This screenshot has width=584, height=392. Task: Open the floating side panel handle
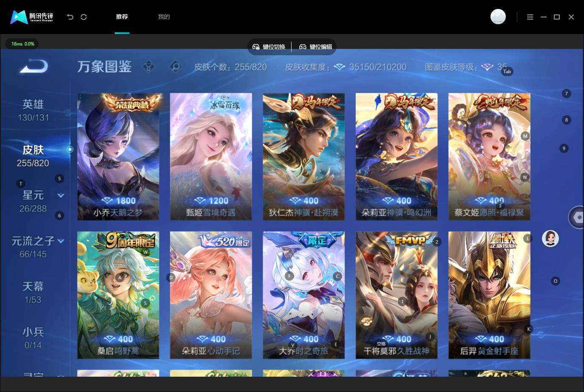click(x=576, y=217)
